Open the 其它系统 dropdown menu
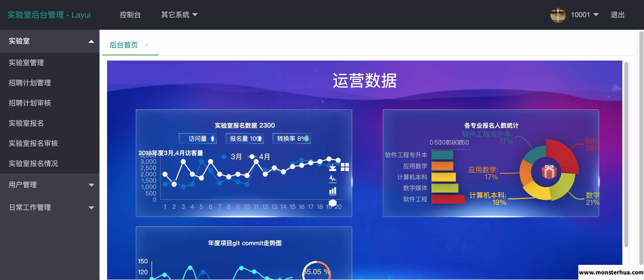 pos(180,15)
